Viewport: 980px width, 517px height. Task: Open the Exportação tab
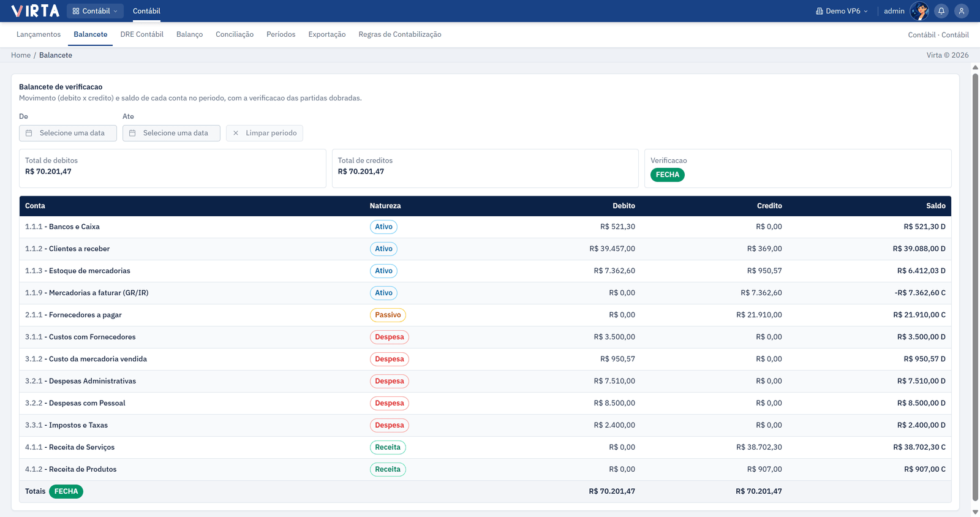pyautogui.click(x=327, y=34)
